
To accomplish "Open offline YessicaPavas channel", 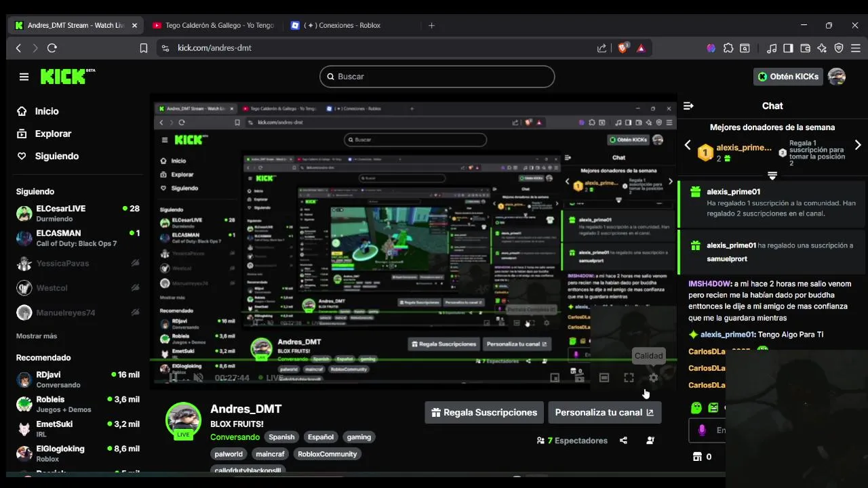I will [78, 264].
